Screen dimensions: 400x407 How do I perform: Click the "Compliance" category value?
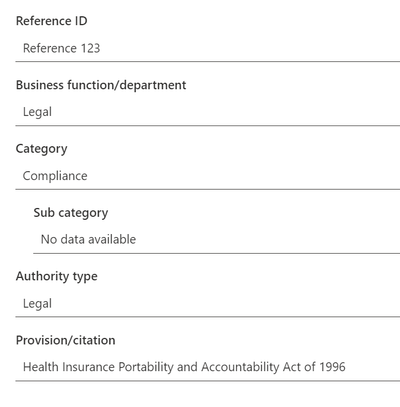pyautogui.click(x=55, y=176)
